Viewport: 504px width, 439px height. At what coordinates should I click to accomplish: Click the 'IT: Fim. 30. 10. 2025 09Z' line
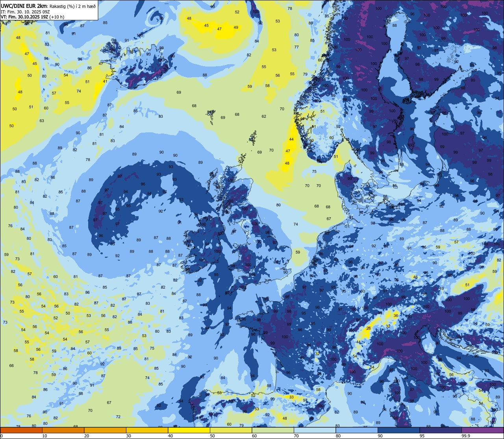pyautogui.click(x=25, y=11)
